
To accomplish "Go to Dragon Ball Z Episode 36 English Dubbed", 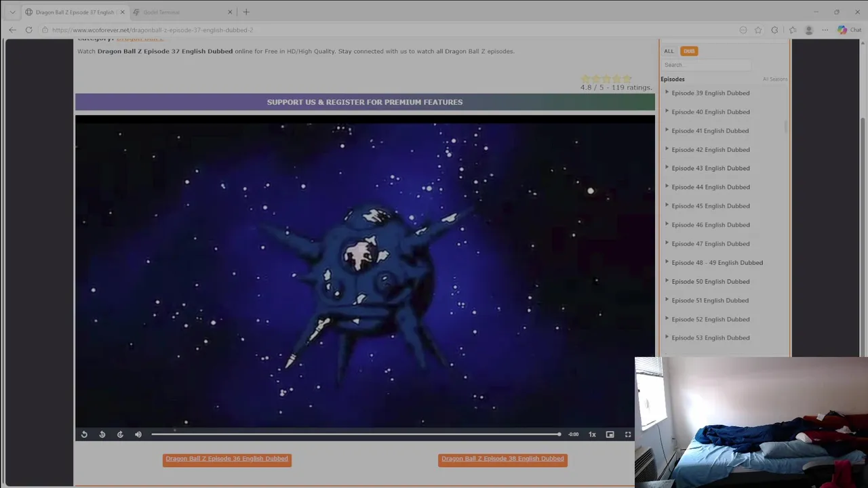I will click(227, 460).
